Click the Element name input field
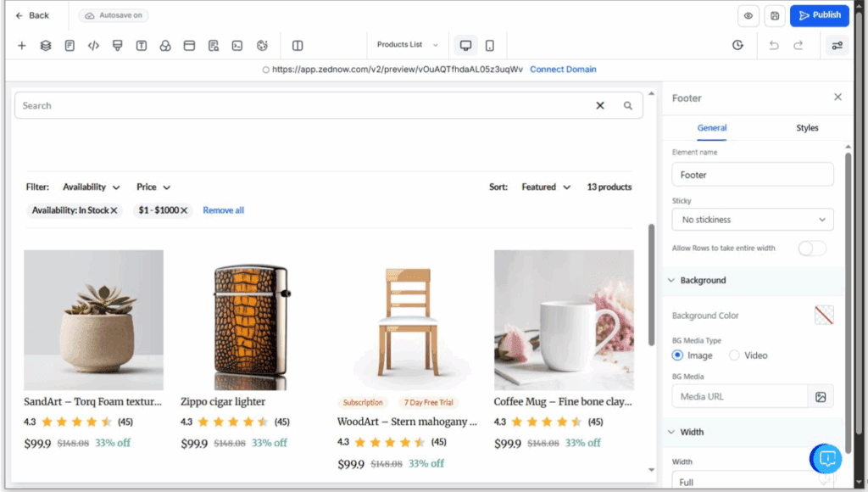Viewport: 868px width, 492px height. 752,174
